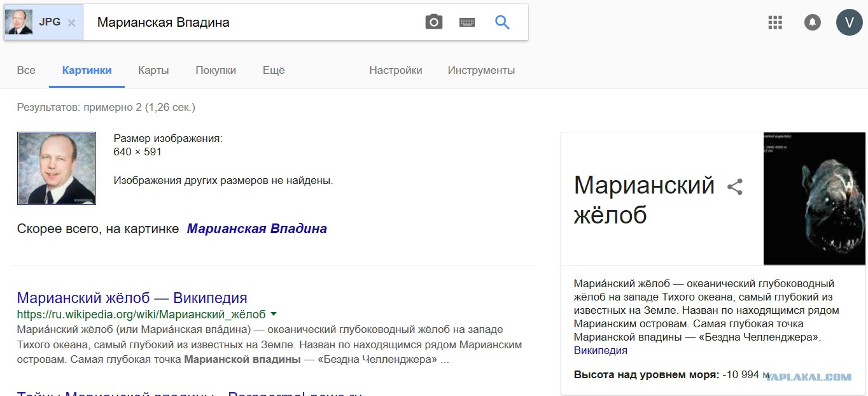
Task: Click the camera search-by-image icon
Action: 434,22
